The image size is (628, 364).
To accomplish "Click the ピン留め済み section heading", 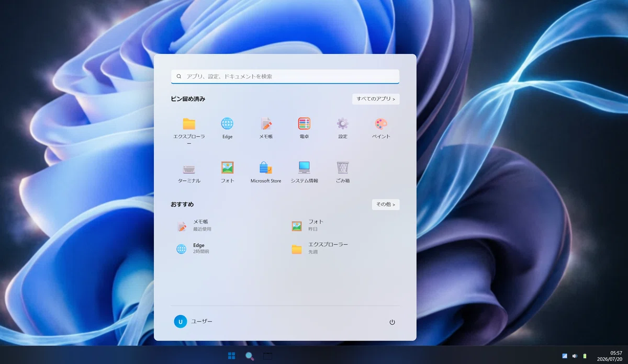I will point(188,99).
